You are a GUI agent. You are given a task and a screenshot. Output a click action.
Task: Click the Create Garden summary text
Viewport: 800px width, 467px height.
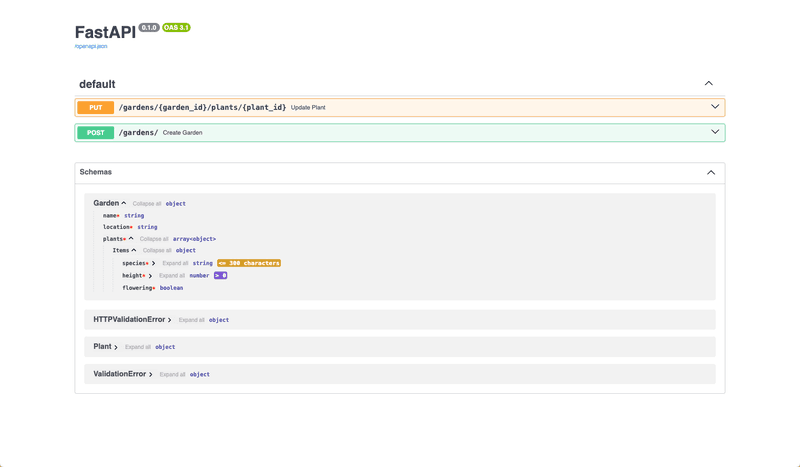click(183, 133)
